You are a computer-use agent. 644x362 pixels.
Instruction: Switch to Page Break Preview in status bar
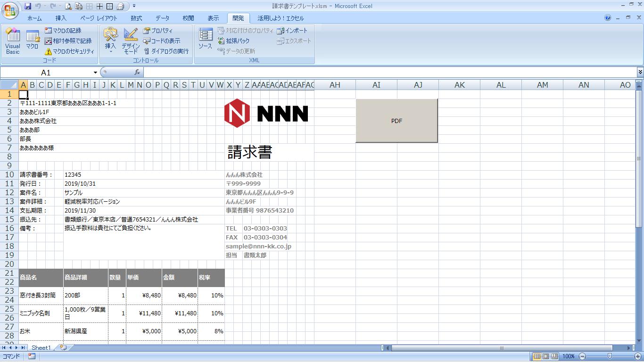pos(555,356)
